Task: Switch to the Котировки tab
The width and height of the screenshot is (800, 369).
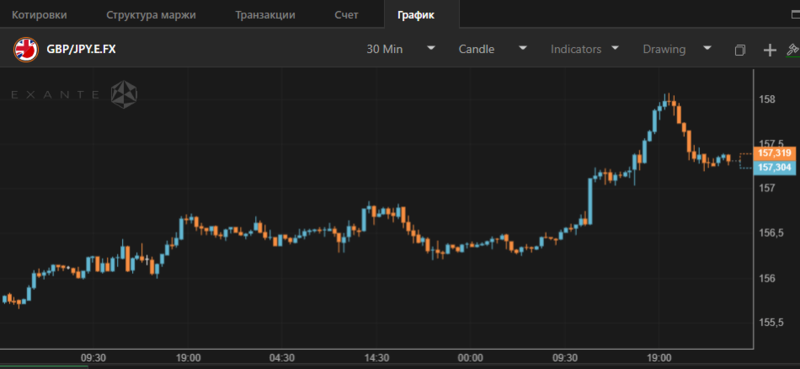Action: point(39,15)
